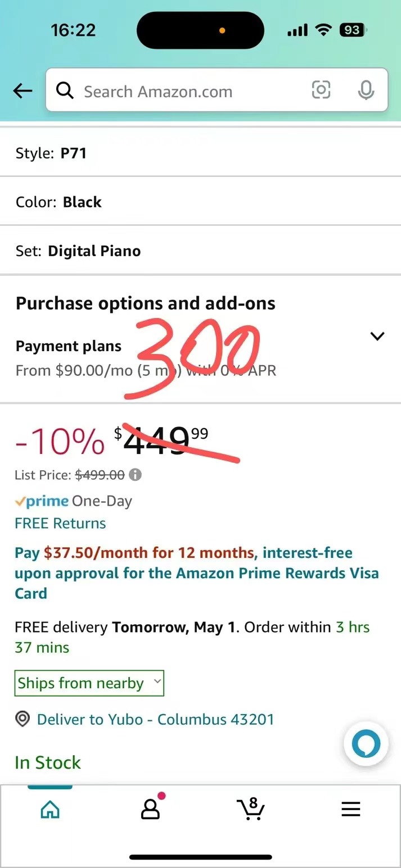Tap the delivery location pin icon
The height and width of the screenshot is (868, 401).
tap(22, 719)
